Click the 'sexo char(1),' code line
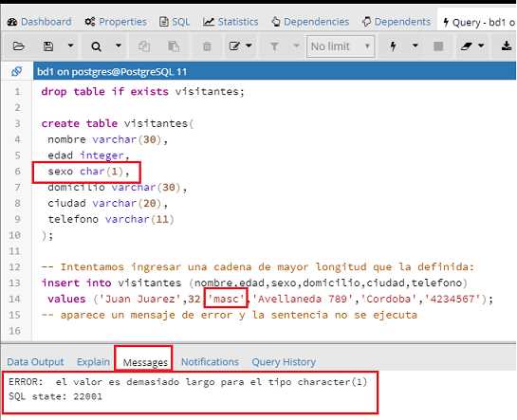517x420 pixels. click(x=88, y=172)
